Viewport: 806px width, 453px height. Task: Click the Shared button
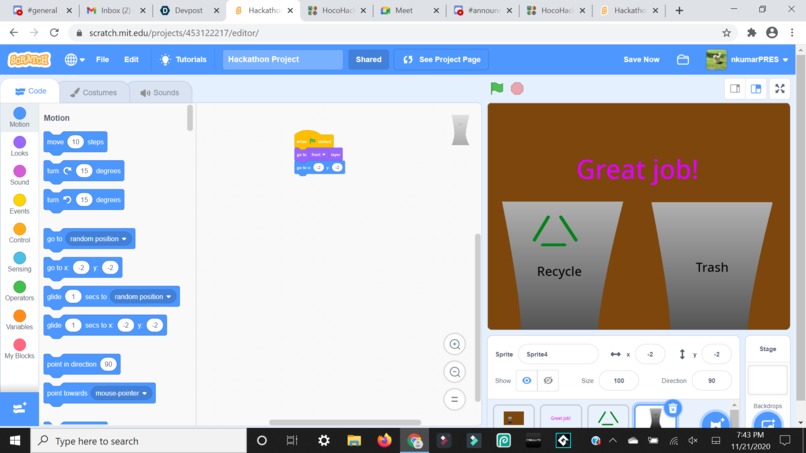(369, 60)
